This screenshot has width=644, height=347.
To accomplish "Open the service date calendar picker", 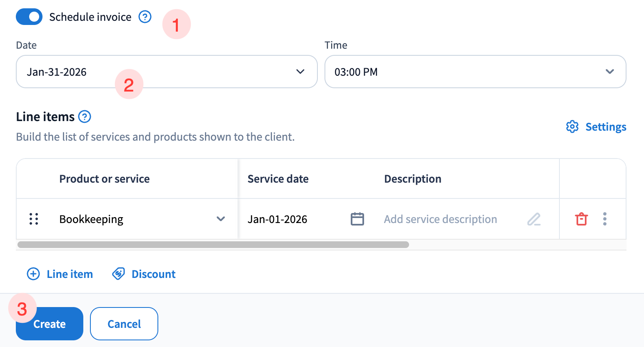I will (x=357, y=219).
